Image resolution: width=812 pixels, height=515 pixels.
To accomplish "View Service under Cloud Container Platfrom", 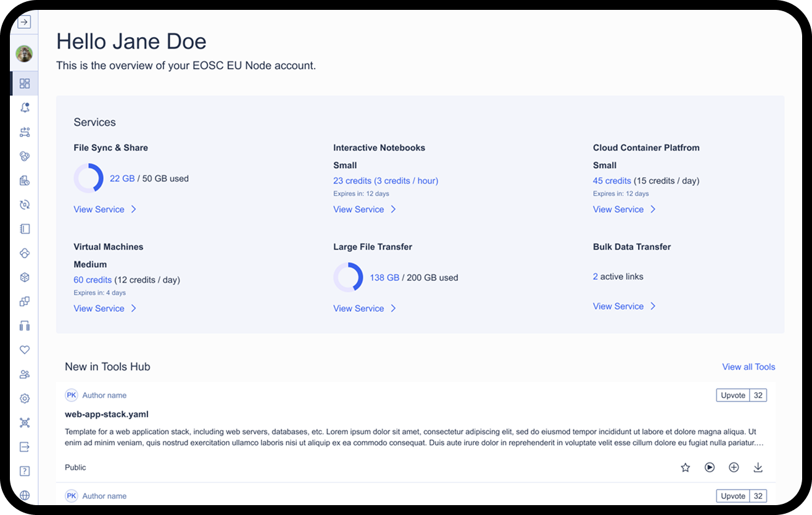I will [x=624, y=209].
